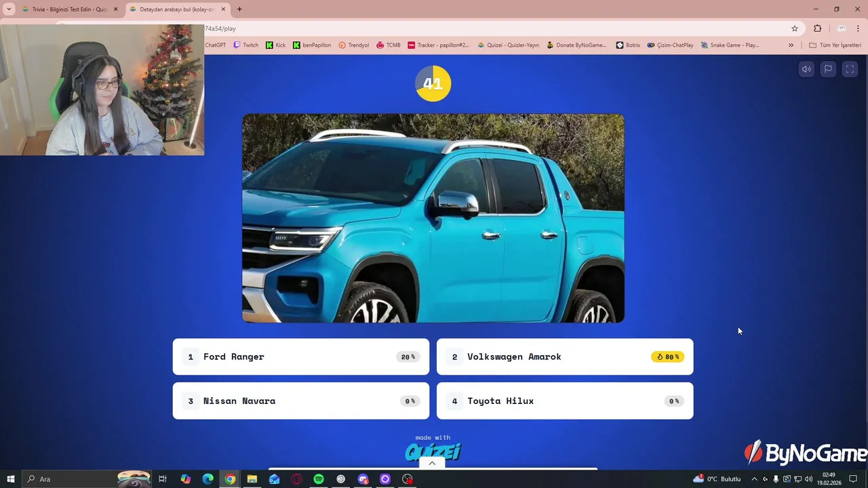Select answer 4 Toyota Hilux
The width and height of the screenshot is (868, 488).
(x=565, y=401)
